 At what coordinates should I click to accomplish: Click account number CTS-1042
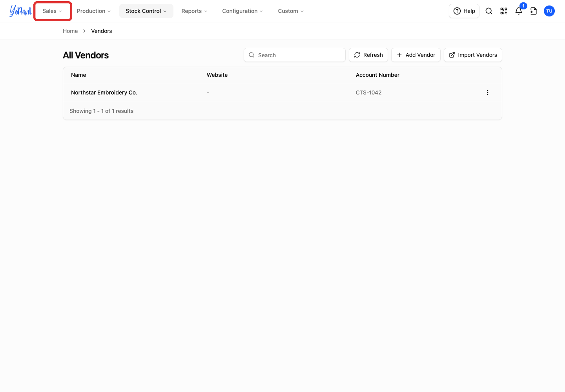pos(369,93)
